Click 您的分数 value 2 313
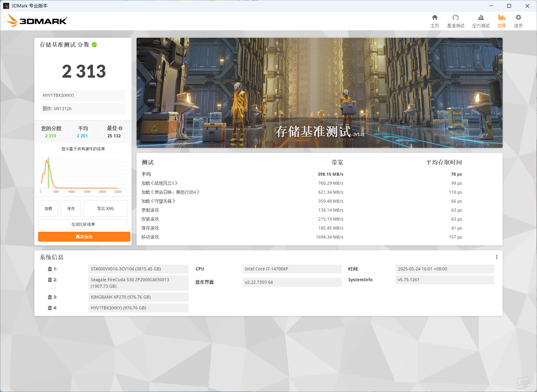Viewport: 537px width, 392px height. tap(51, 136)
